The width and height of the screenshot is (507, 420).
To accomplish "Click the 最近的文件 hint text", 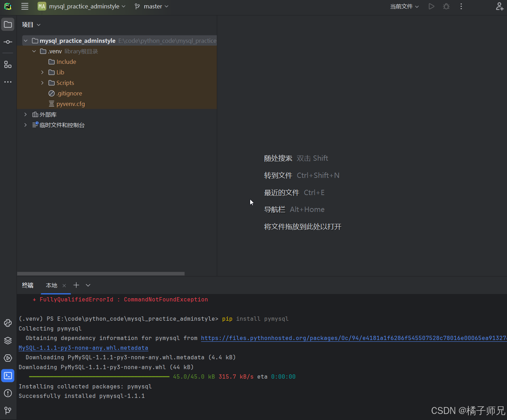I will pyautogui.click(x=282, y=193).
